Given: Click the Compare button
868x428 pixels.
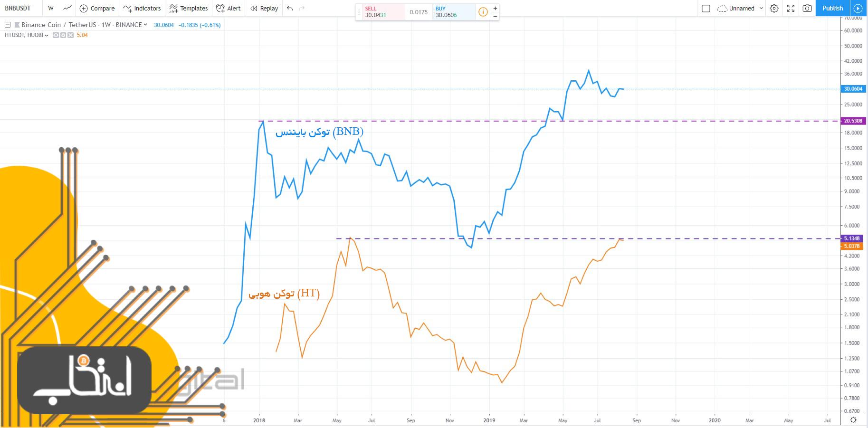Looking at the screenshot, I should coord(97,8).
